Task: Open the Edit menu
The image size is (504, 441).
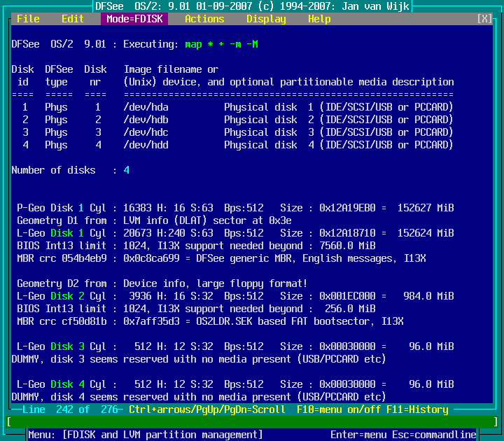Action: (73, 19)
